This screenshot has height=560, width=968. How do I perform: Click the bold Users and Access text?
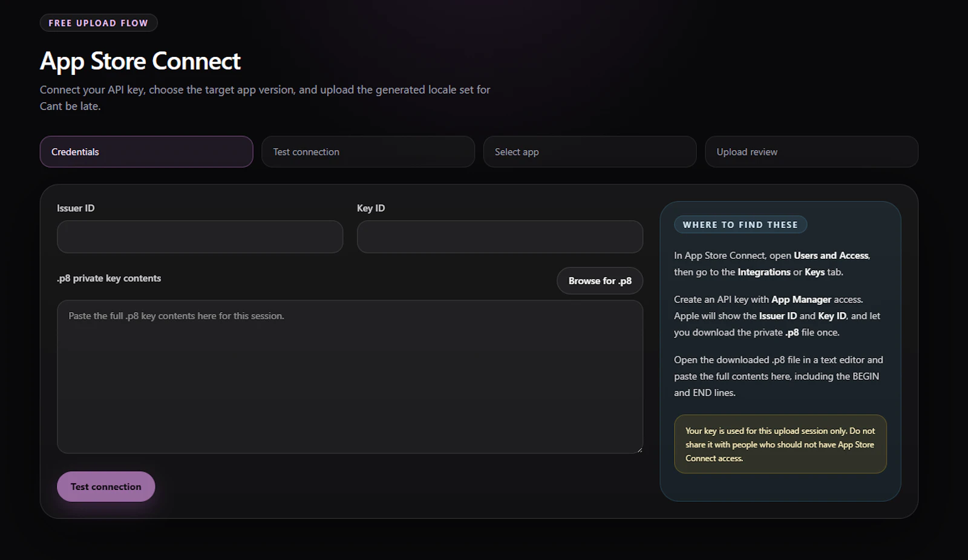(x=831, y=255)
